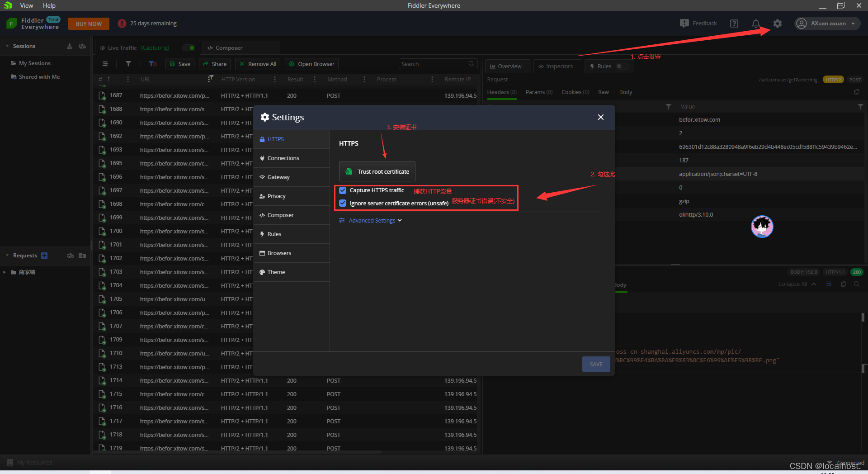The width and height of the screenshot is (868, 474).
Task: Filter the Value column in headers
Action: pos(860,107)
